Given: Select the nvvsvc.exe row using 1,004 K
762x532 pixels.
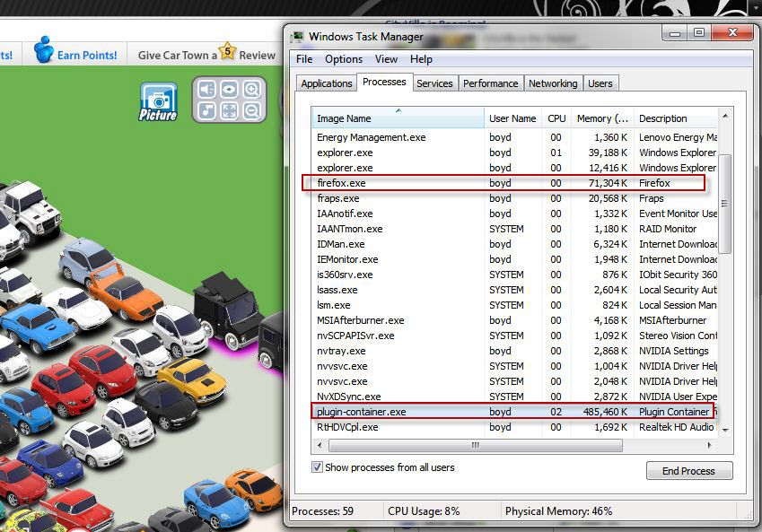Looking at the screenshot, I should pos(515,366).
